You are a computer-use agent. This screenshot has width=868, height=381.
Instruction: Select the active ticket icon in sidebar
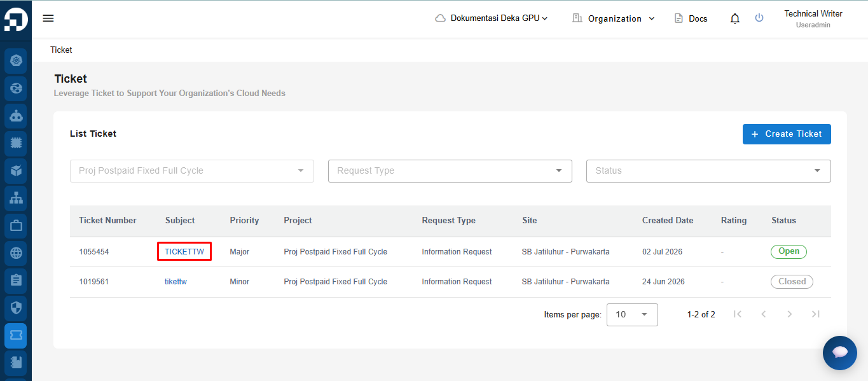(x=16, y=335)
